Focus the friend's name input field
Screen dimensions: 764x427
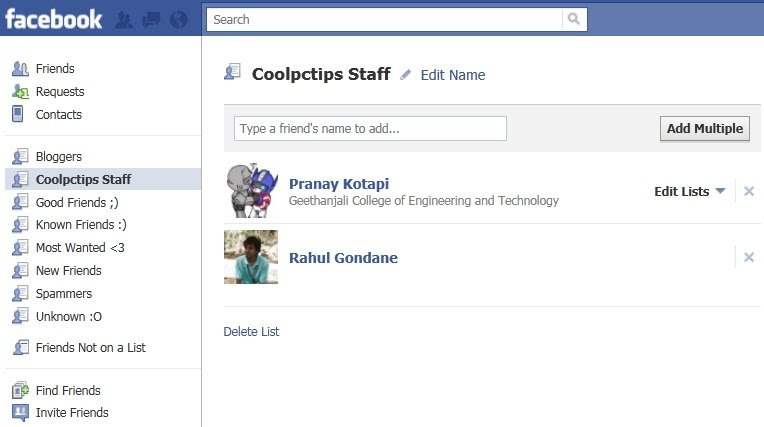[370, 129]
